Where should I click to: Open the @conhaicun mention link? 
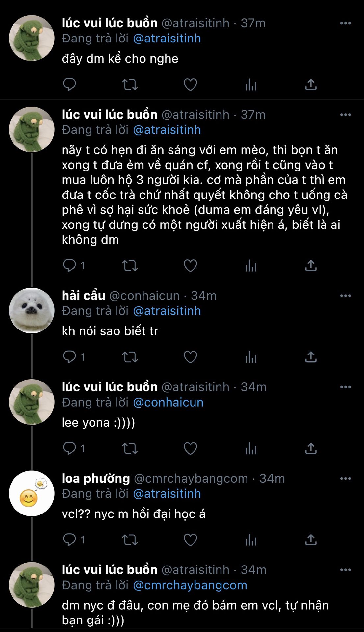tap(168, 402)
